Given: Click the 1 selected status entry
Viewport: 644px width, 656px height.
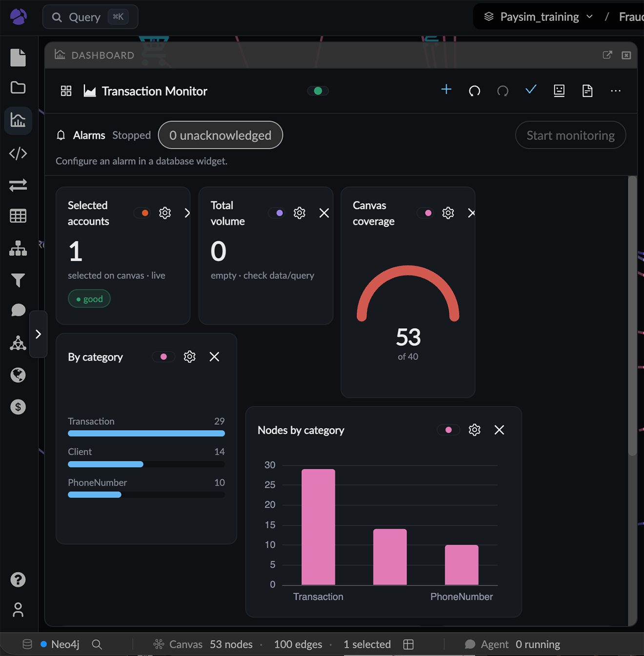Looking at the screenshot, I should coord(367,644).
